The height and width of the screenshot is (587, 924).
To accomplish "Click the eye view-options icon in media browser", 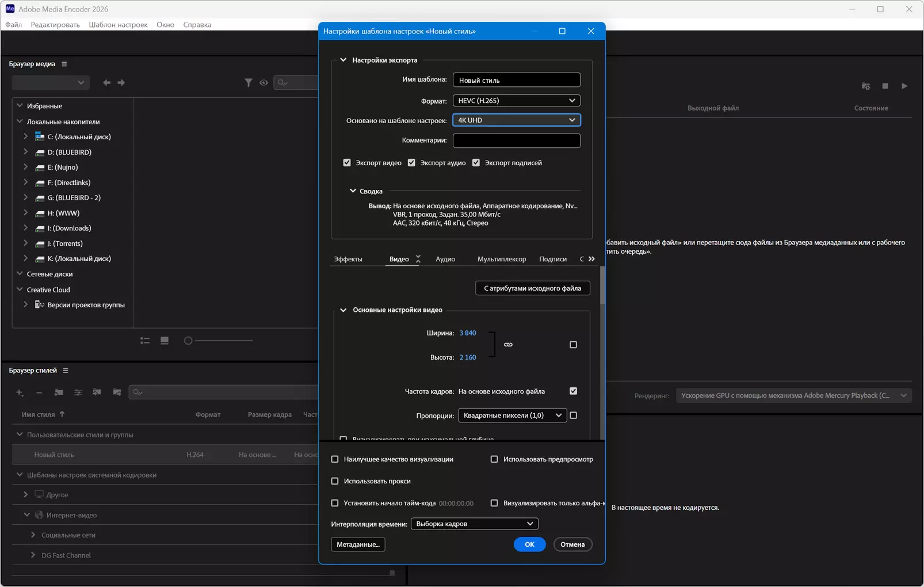I will pyautogui.click(x=264, y=83).
